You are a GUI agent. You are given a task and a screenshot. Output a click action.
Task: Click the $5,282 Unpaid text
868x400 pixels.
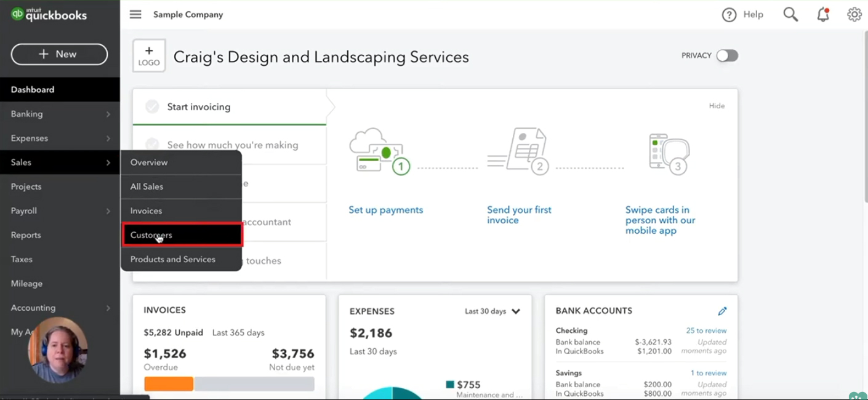pos(173,333)
